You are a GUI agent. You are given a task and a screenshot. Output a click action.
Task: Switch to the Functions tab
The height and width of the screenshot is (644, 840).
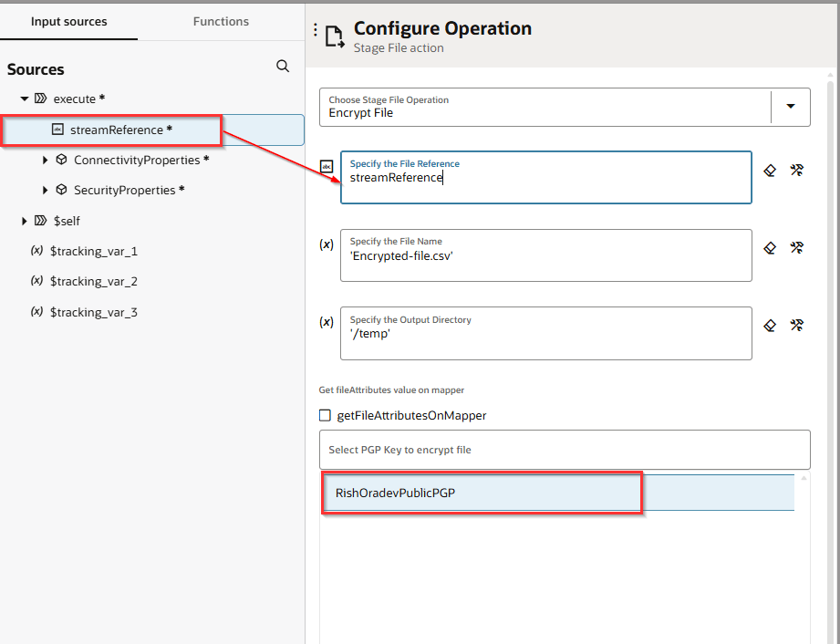tap(221, 21)
